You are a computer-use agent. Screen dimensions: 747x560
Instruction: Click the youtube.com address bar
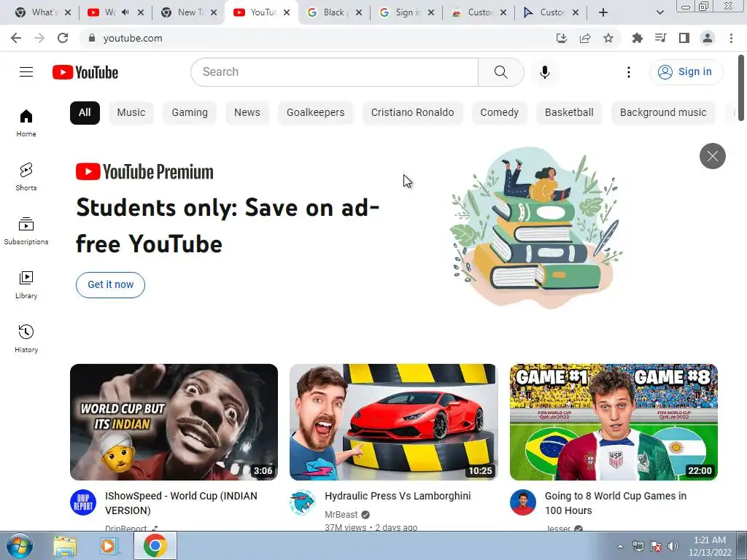point(314,38)
